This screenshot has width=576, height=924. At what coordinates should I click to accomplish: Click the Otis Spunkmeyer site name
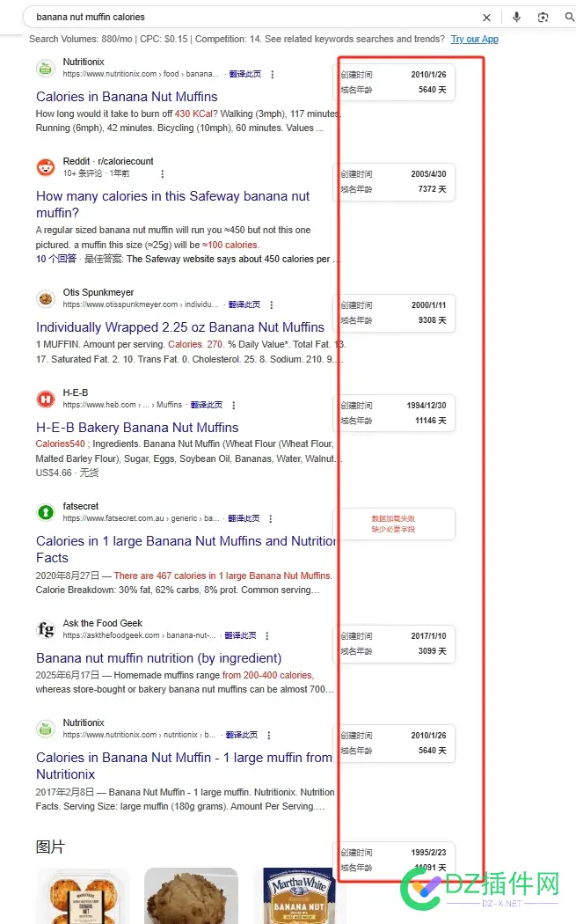[98, 292]
